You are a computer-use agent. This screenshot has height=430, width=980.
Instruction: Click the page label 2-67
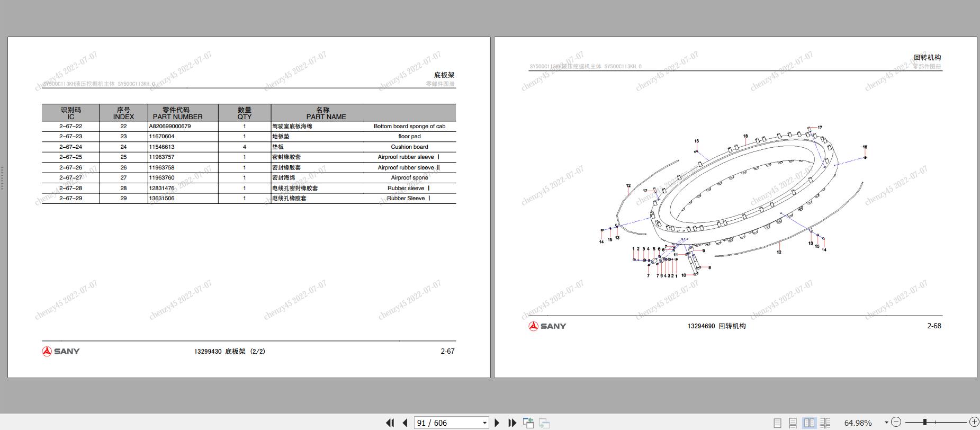point(447,351)
